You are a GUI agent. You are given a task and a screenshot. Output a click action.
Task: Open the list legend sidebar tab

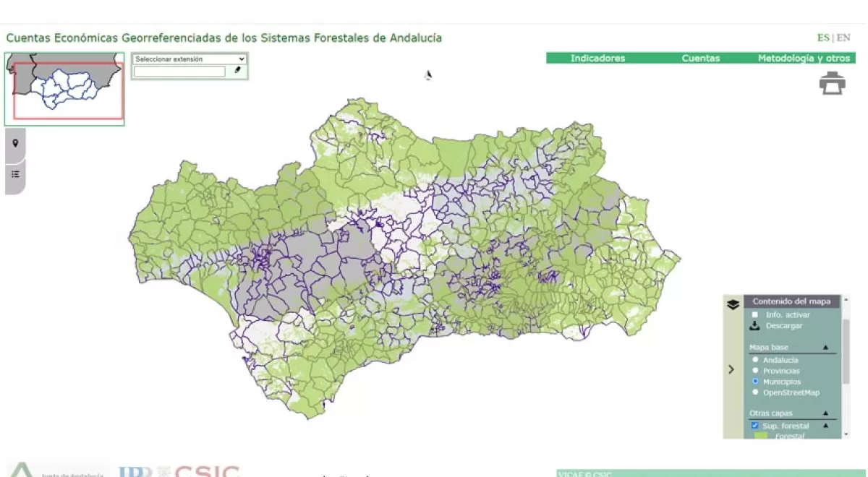coord(15,174)
